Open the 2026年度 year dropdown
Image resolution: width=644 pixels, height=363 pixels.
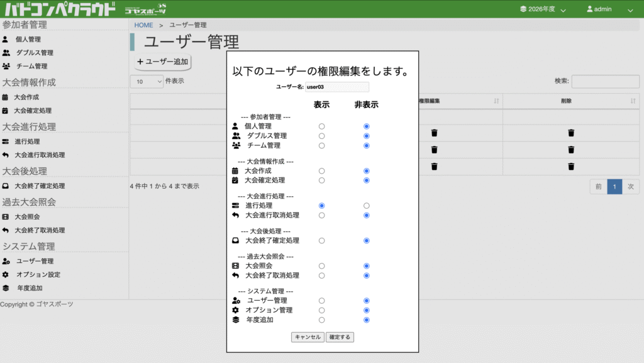pos(543,9)
